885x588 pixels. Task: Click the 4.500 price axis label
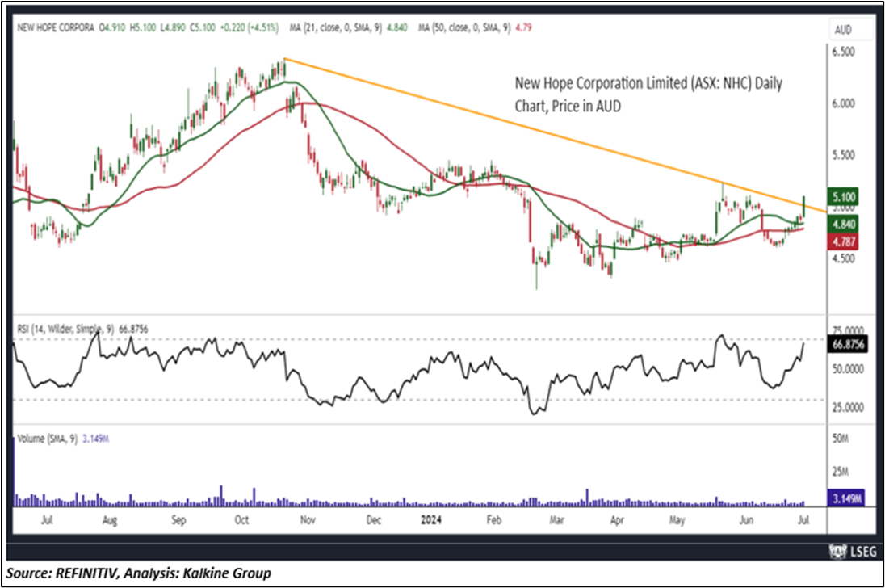[x=844, y=258]
